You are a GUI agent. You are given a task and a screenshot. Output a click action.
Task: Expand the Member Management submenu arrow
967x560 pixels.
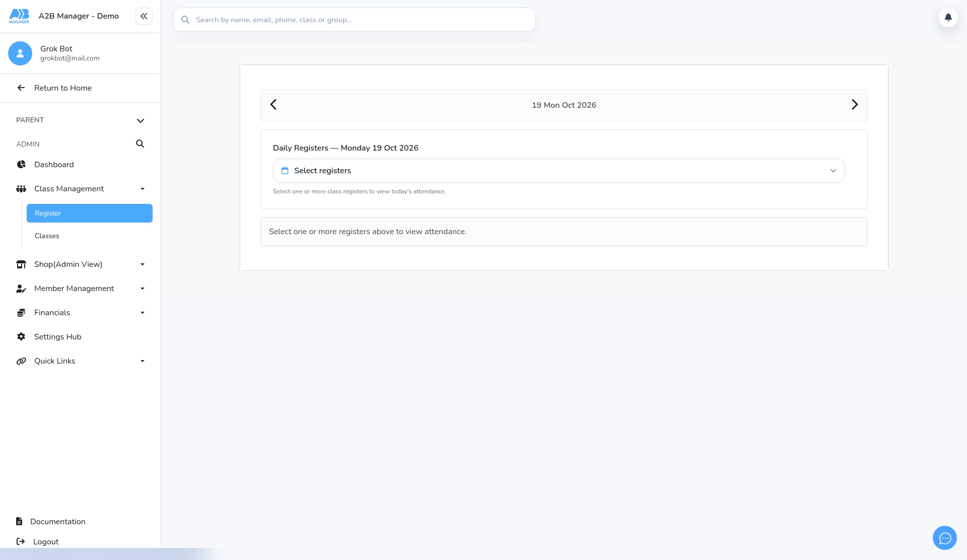click(x=143, y=289)
